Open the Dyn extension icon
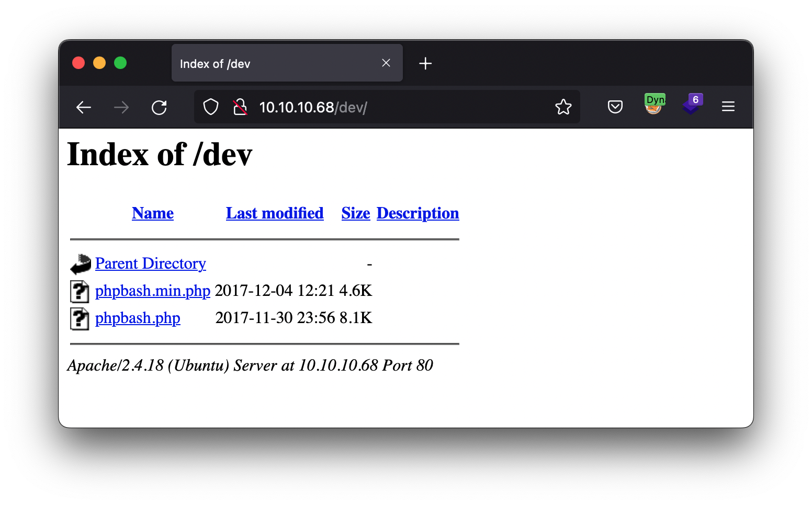Image resolution: width=812 pixels, height=505 pixels. 654,104
